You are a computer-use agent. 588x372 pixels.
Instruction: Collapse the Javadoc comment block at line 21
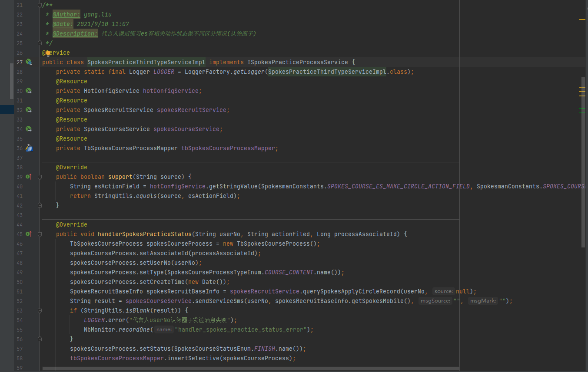click(40, 5)
